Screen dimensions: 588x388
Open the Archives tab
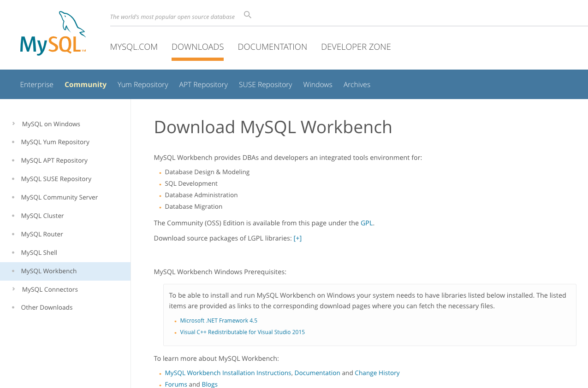[357, 84]
